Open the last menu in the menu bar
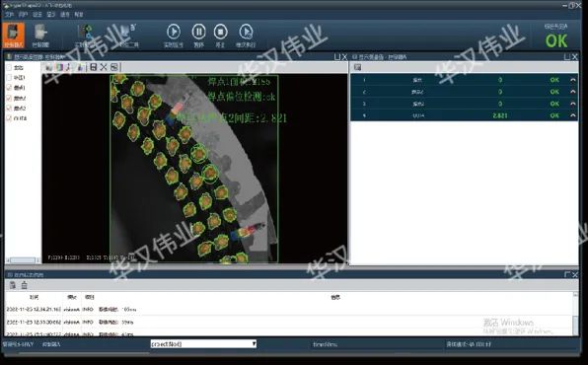Screen dimensions: 588x365 (x=79, y=15)
